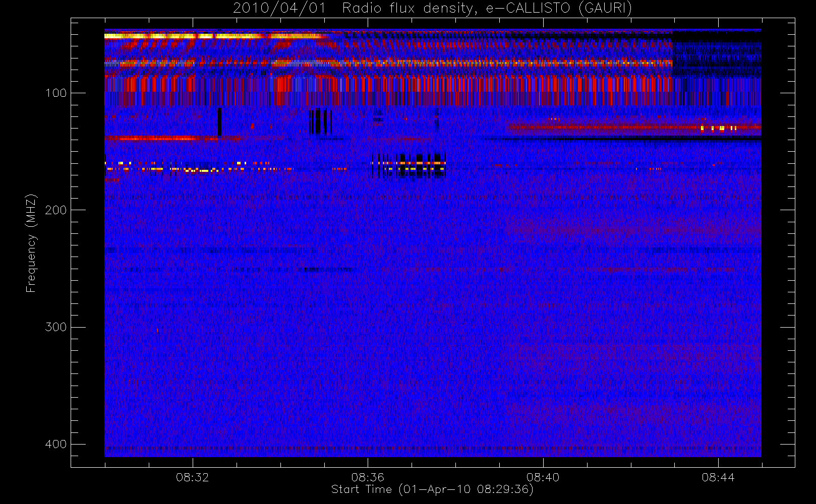Click the 08:32 time tick label
Viewport: 816px width, 504px height.
click(x=193, y=477)
